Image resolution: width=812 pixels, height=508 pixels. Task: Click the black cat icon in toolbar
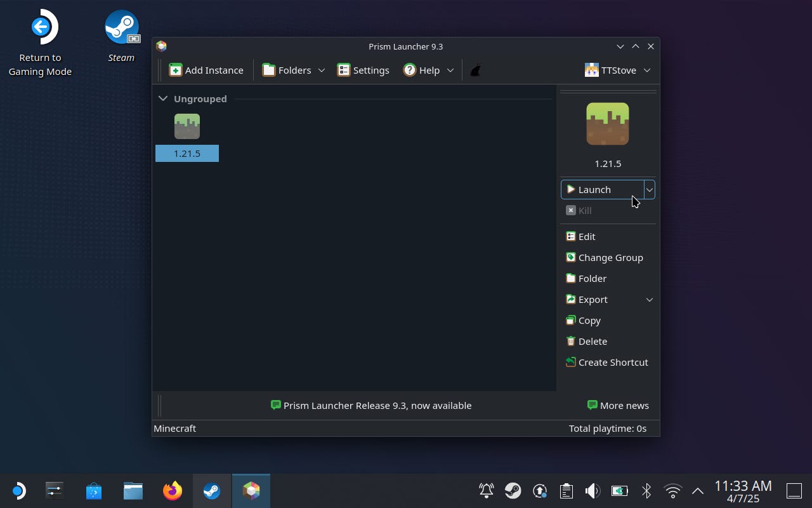point(476,70)
